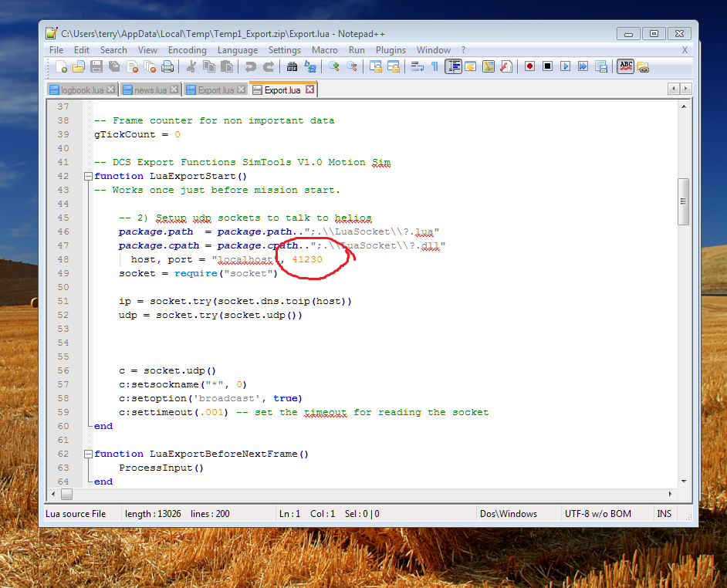Close document with menu bar X
The height and width of the screenshot is (588, 727).
click(x=685, y=50)
